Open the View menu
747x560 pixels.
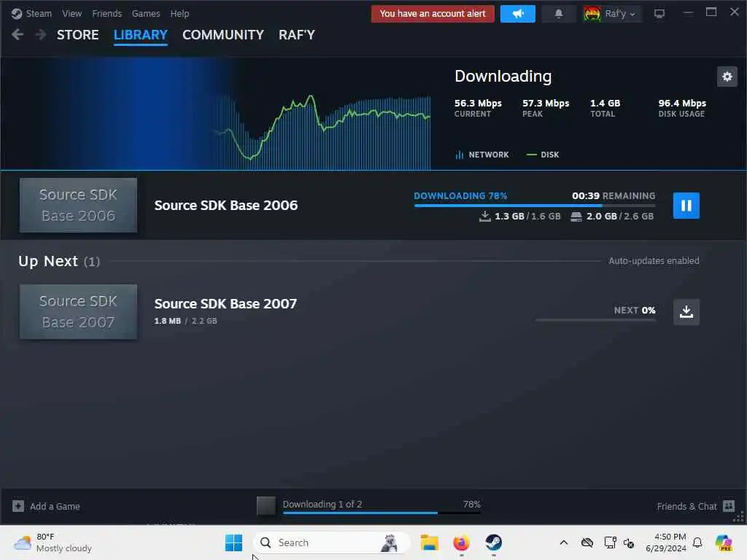(72, 14)
